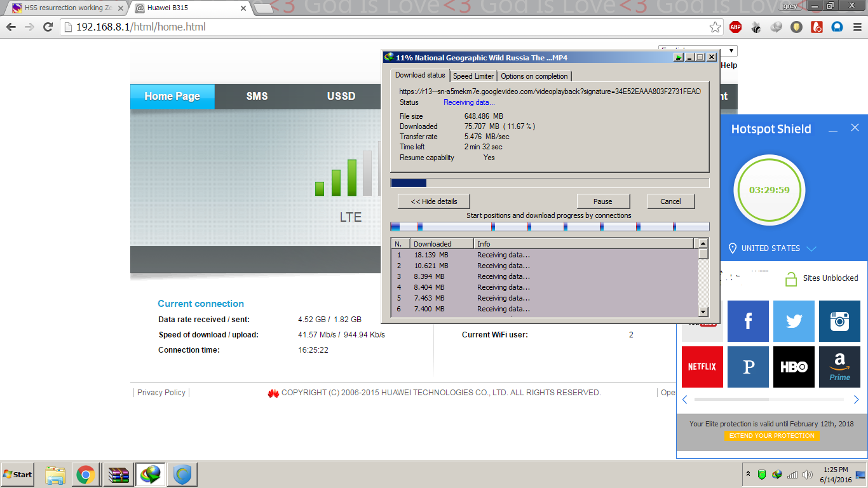Screen dimensions: 868x488
Task: Switch to Speed Limiter tab
Action: [x=473, y=76]
